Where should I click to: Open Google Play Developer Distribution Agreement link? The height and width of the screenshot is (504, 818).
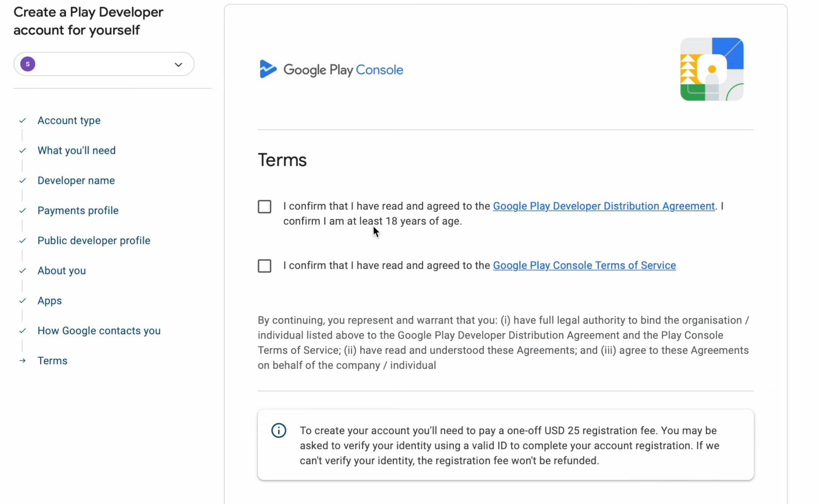pyautogui.click(x=604, y=206)
